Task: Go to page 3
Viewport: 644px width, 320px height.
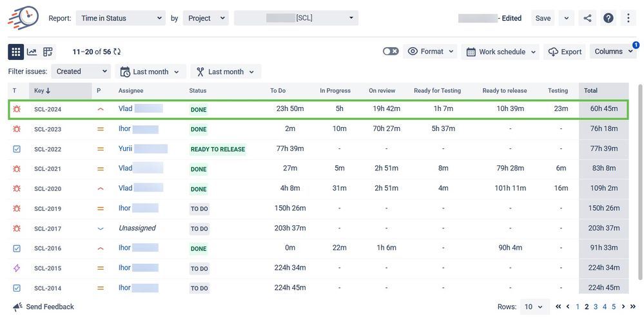Action: point(596,306)
